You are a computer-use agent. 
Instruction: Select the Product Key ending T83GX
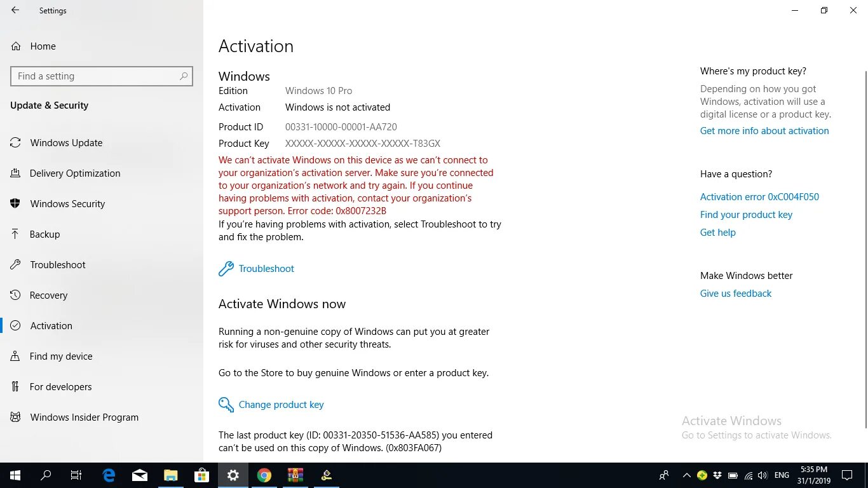click(363, 144)
